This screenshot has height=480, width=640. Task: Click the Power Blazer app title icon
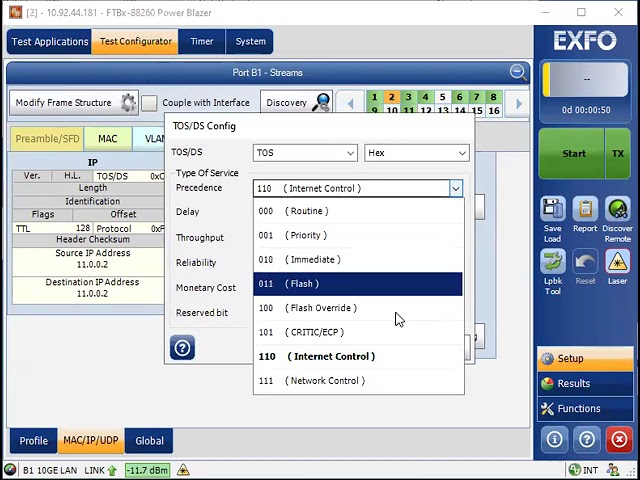(16, 13)
